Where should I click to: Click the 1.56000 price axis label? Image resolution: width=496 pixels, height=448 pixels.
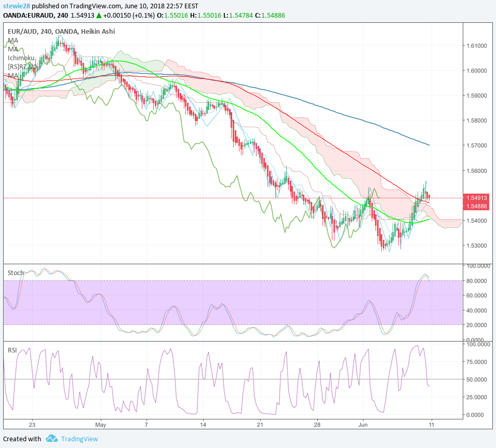[x=477, y=171]
